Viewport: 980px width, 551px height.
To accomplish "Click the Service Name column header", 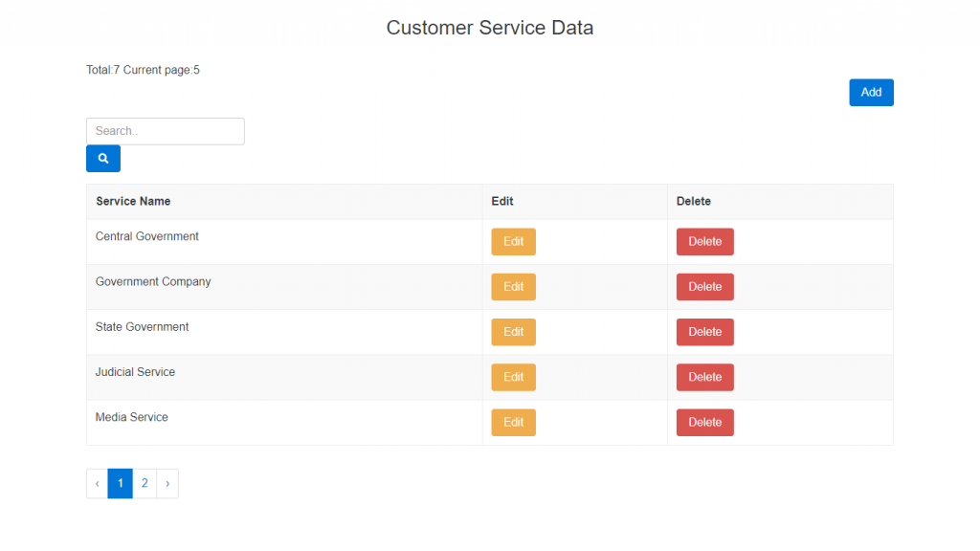I will click(x=133, y=202).
